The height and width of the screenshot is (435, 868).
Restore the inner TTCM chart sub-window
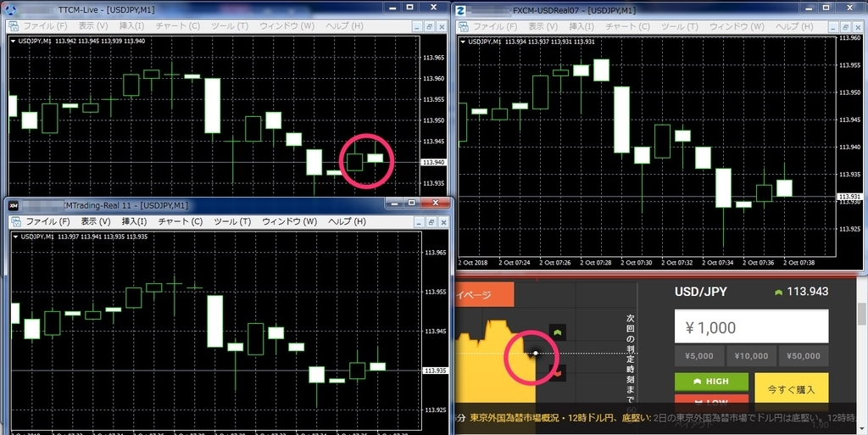(430, 26)
